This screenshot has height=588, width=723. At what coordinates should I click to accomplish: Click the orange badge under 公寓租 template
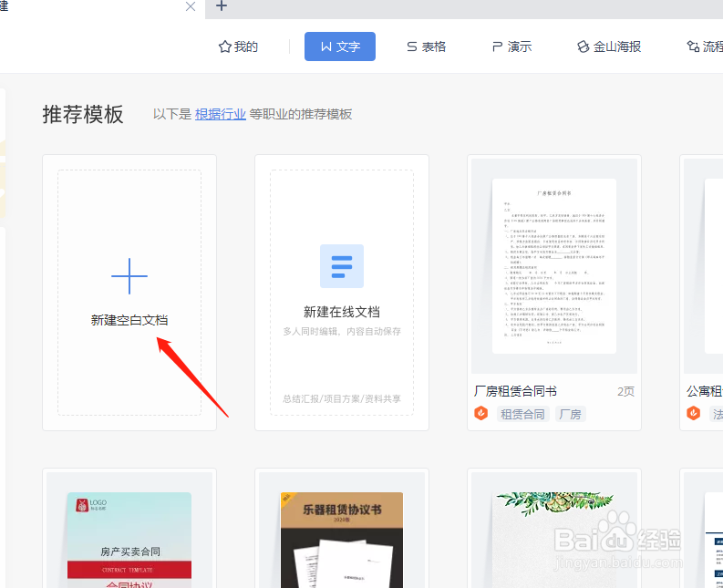[694, 413]
